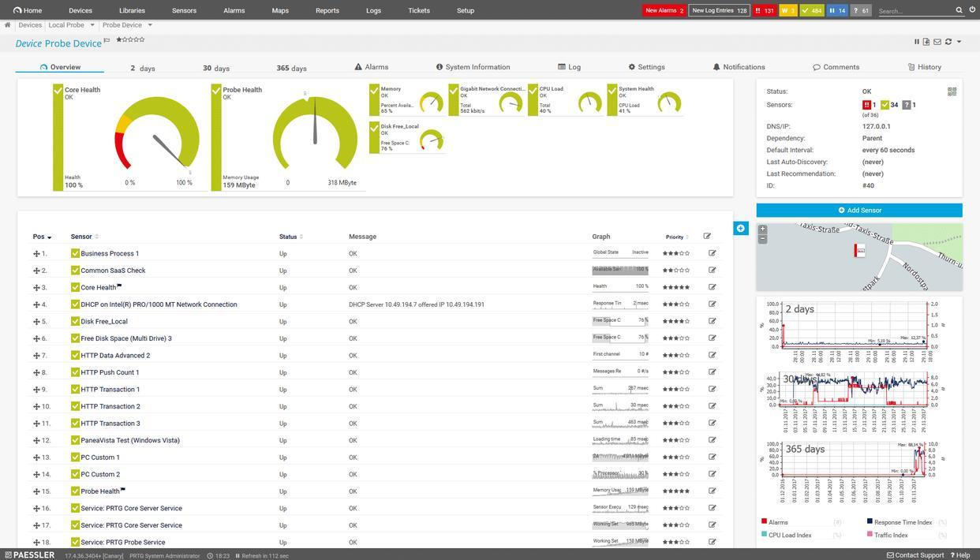Viewport: 980px width, 560px height.
Task: Click the blue round plus button
Action: coord(740,228)
